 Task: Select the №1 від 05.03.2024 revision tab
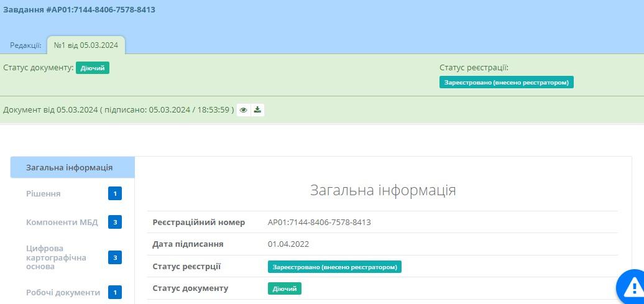86,45
